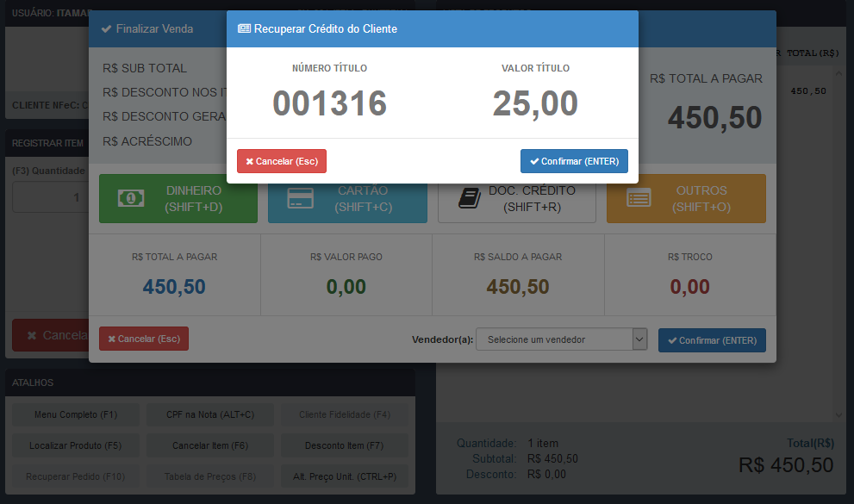Confirm the credit recovery dialog

[x=574, y=161]
